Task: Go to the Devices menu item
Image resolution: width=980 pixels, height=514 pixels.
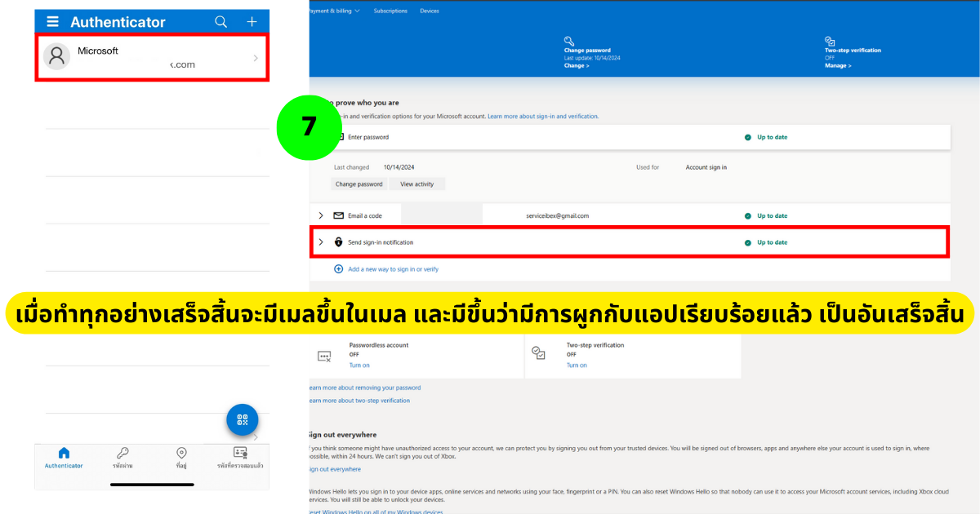Action: tap(430, 11)
